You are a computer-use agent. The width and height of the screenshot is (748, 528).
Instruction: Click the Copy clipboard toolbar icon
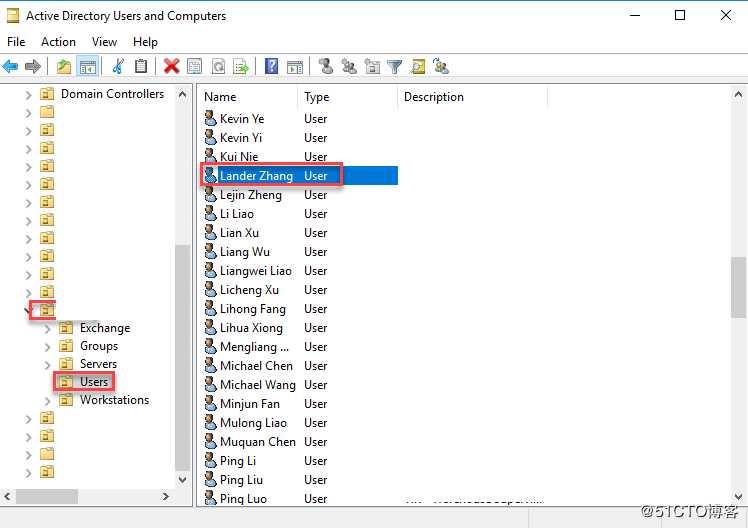pos(141,66)
